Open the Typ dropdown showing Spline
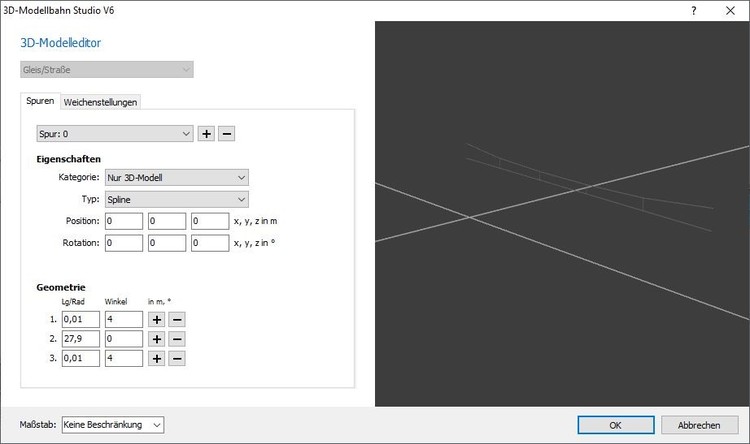The height and width of the screenshot is (444, 750). click(x=177, y=200)
